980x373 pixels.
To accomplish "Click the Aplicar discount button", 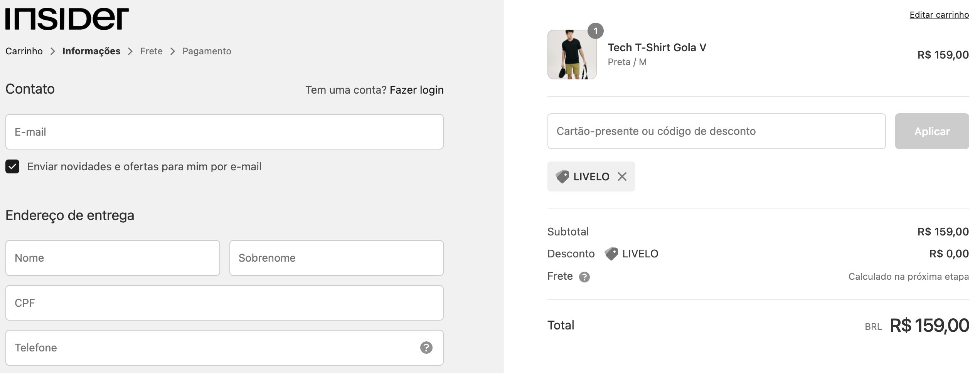I will pyautogui.click(x=932, y=131).
